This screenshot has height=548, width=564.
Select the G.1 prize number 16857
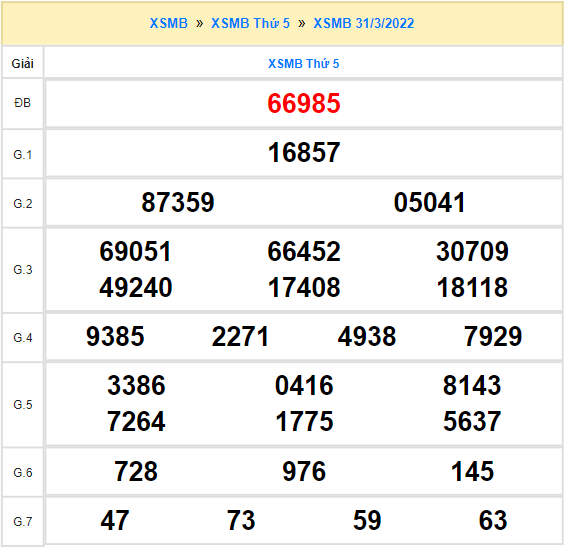[x=304, y=152]
